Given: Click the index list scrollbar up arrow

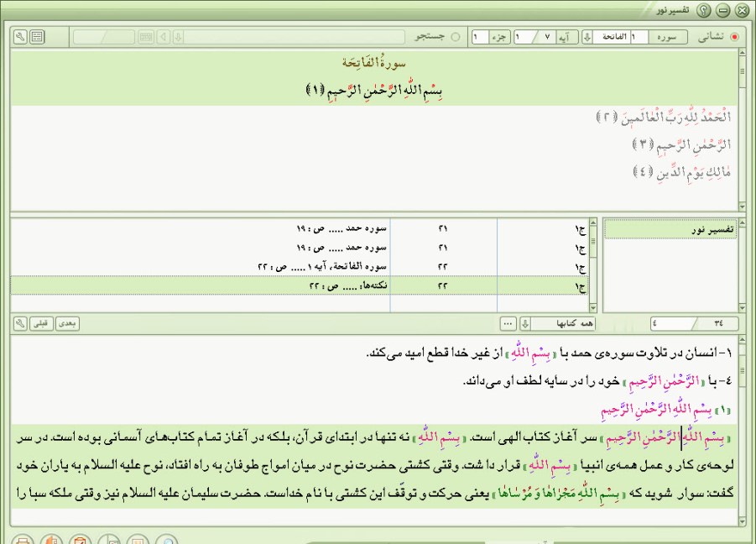Looking at the screenshot, I should tap(593, 222).
